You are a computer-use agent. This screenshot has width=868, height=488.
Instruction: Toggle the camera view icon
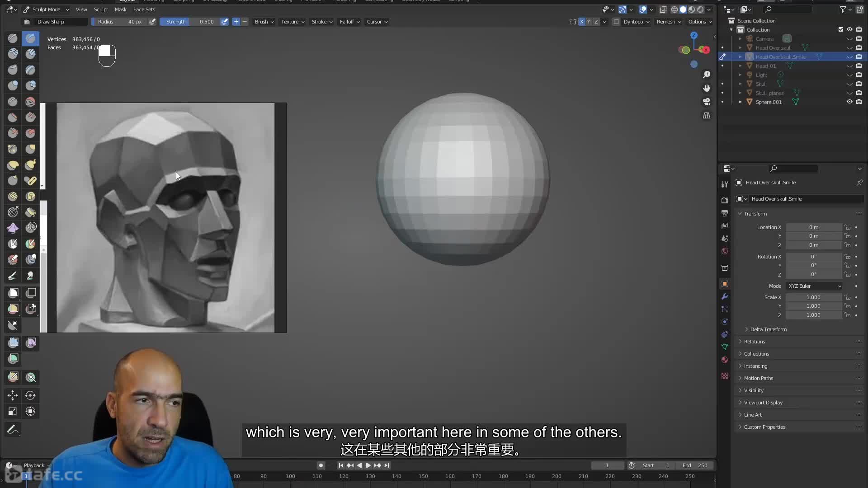click(707, 102)
